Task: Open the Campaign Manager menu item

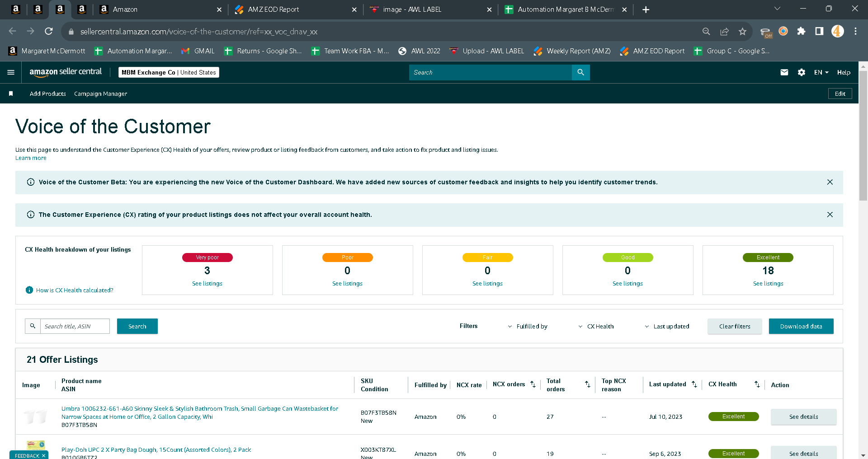Action: click(100, 94)
